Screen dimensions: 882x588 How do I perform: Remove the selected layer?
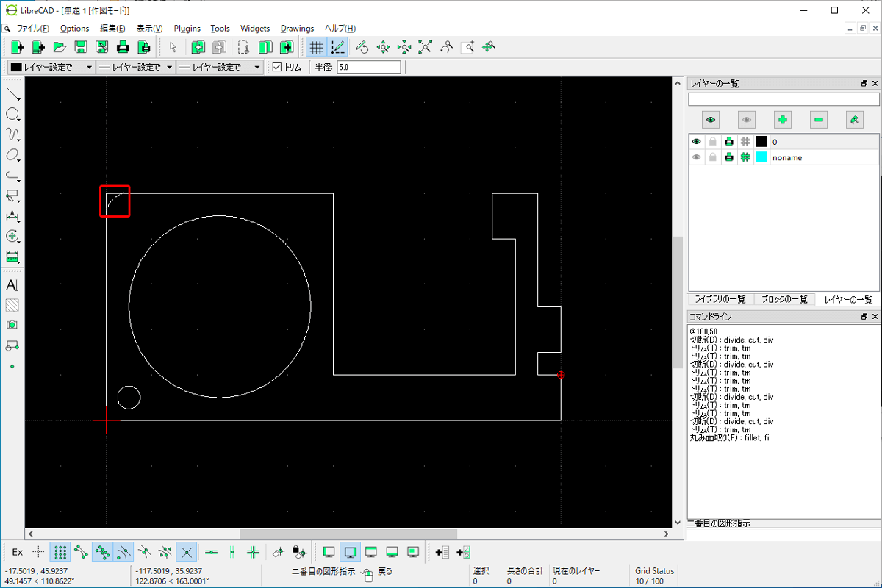[x=819, y=120]
